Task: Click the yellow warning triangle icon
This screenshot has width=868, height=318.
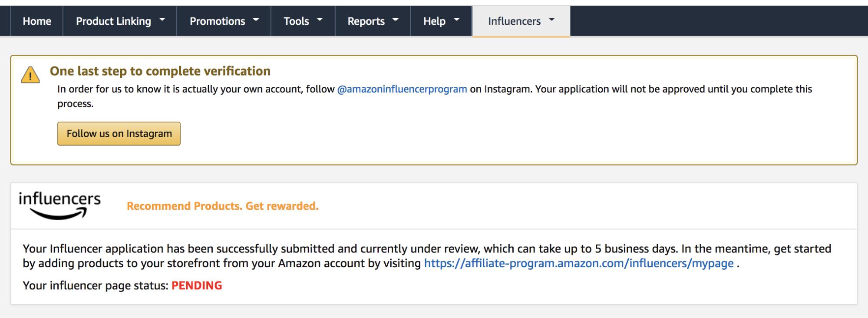Action: point(30,75)
